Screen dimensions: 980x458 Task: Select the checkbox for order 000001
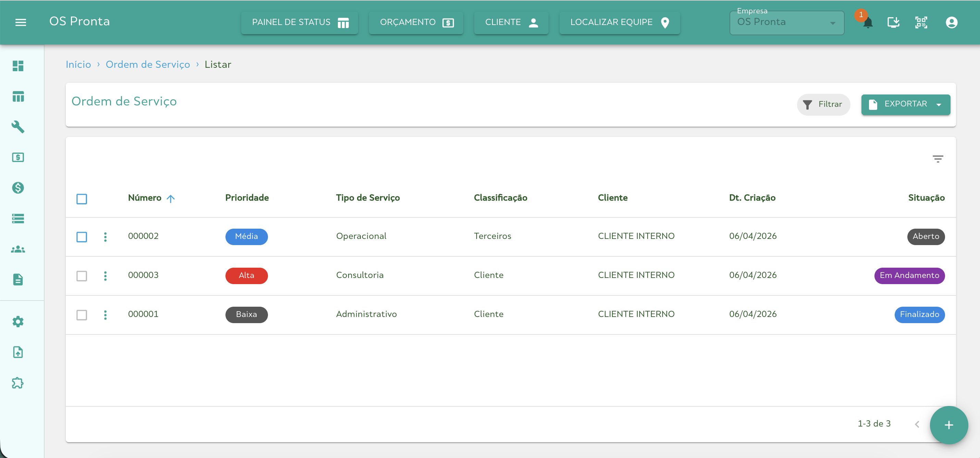(82, 315)
